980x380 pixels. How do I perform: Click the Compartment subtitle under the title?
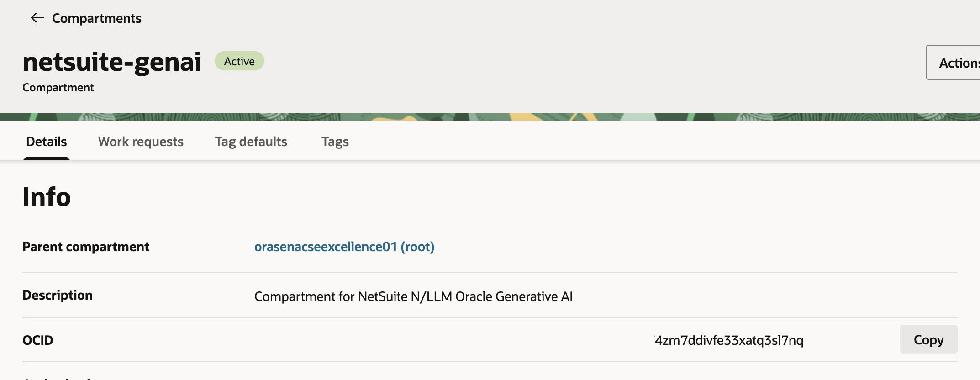click(58, 87)
